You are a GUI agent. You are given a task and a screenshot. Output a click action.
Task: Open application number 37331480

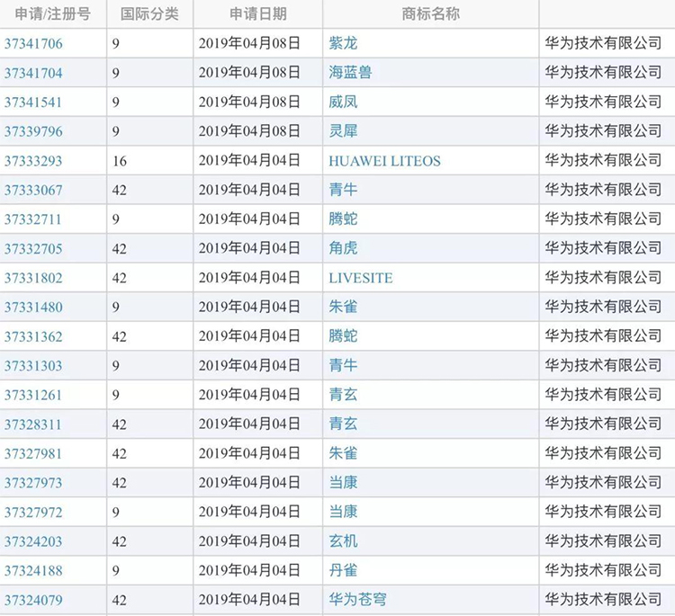point(33,307)
